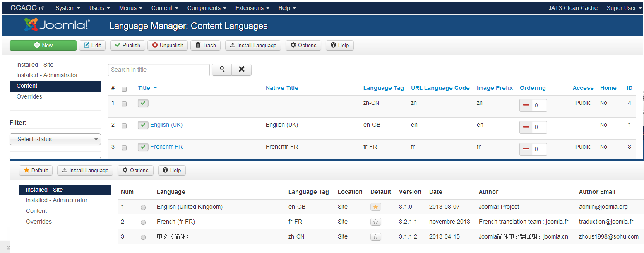Click JAT3 Clean Cache

573,7
